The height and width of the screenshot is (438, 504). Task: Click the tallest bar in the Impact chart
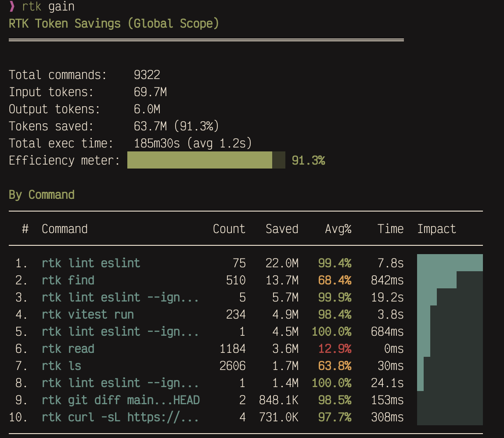click(x=450, y=261)
